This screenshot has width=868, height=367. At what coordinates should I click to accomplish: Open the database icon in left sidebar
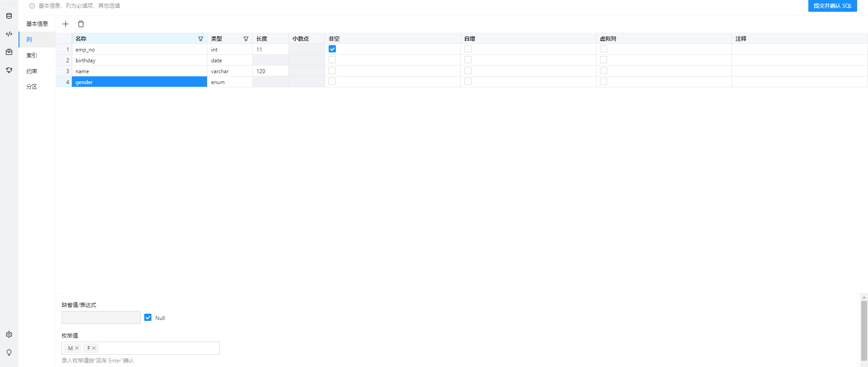9,16
